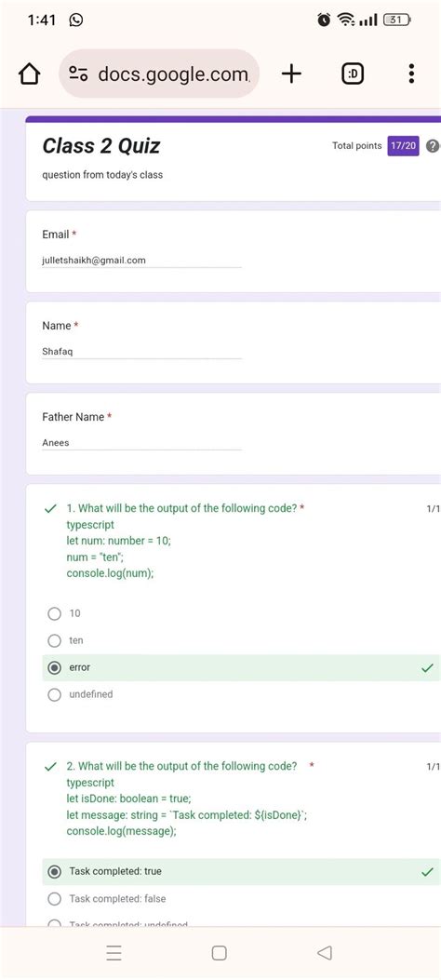Open a new tab with plus icon

[x=291, y=74]
